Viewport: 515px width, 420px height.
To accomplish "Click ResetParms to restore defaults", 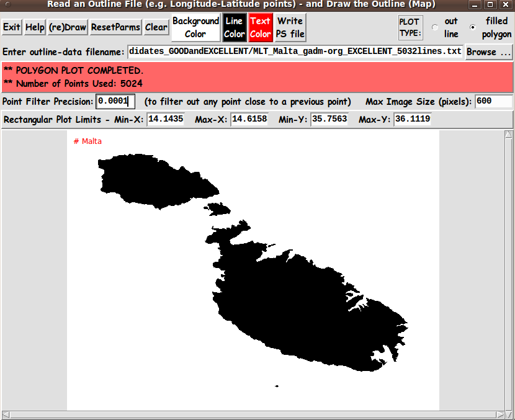I will pos(115,27).
